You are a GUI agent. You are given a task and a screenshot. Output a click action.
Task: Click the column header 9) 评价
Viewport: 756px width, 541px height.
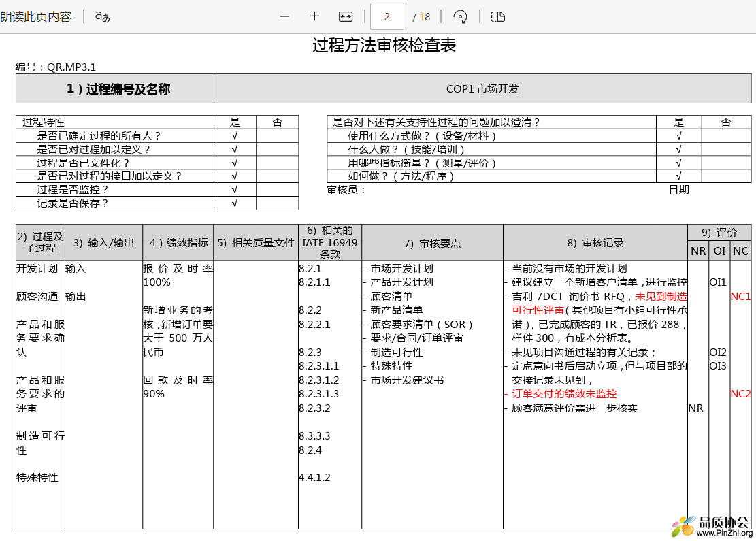tap(719, 233)
